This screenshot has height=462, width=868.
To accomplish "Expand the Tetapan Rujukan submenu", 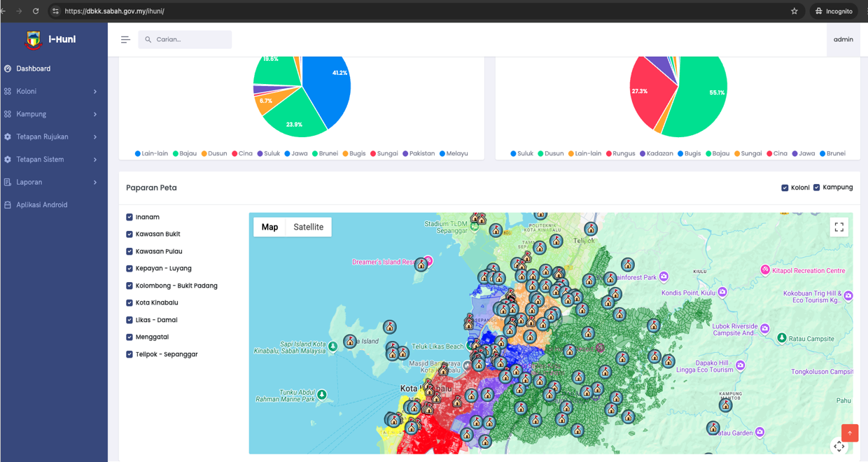I will pyautogui.click(x=53, y=137).
